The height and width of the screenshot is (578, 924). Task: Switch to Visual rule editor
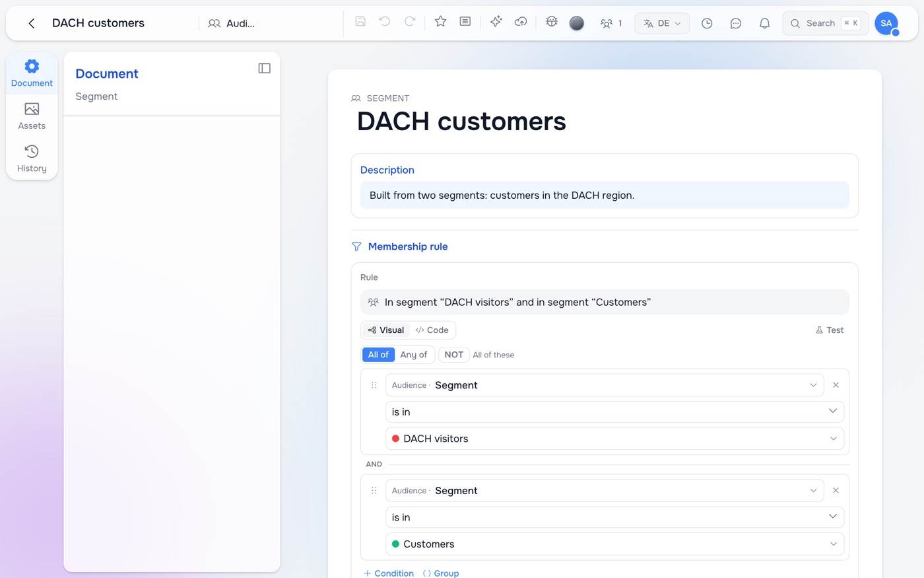[x=386, y=330]
